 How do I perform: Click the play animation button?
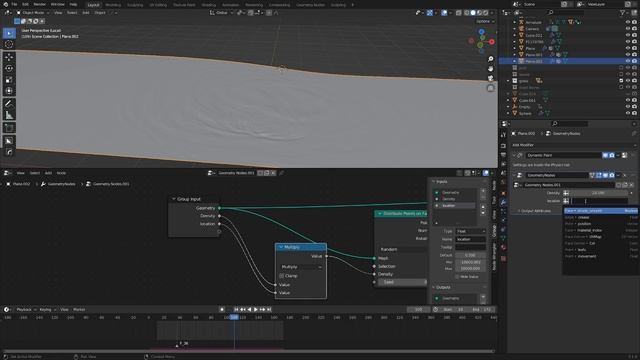click(256, 309)
